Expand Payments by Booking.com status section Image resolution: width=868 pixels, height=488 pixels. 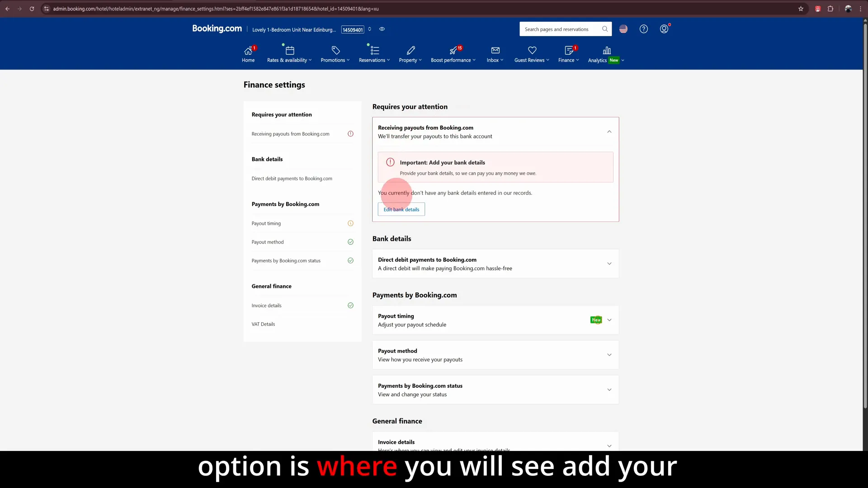[x=609, y=389]
